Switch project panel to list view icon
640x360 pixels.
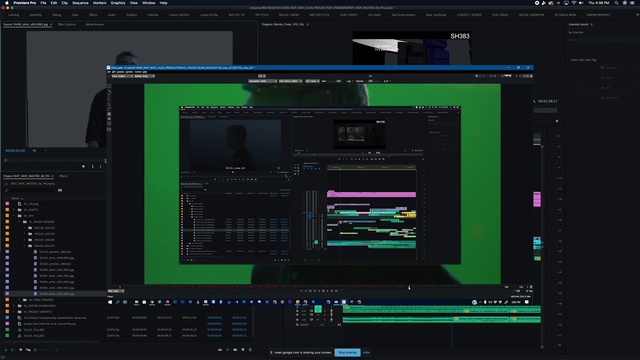tap(13, 349)
